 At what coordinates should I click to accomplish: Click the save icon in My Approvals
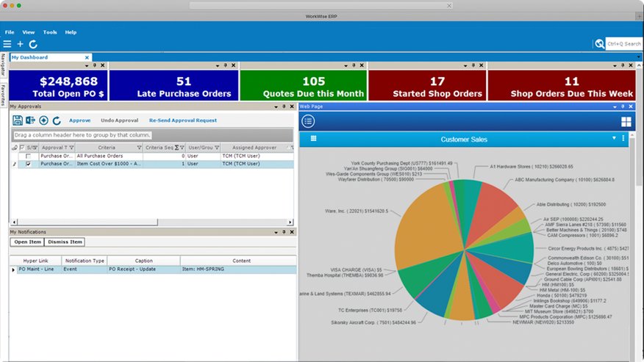tap(18, 120)
